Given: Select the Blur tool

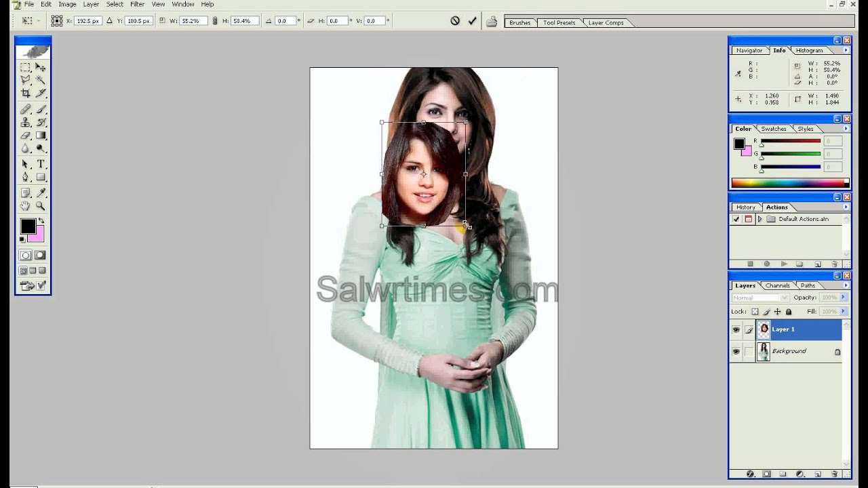Looking at the screenshot, I should [25, 148].
